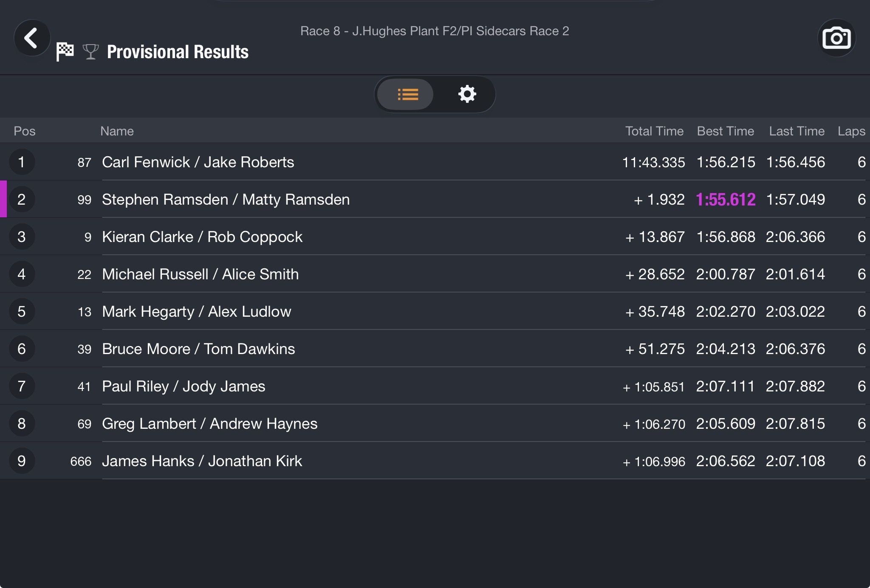Click the Name column header
Image resolution: width=870 pixels, height=588 pixels.
point(117,131)
